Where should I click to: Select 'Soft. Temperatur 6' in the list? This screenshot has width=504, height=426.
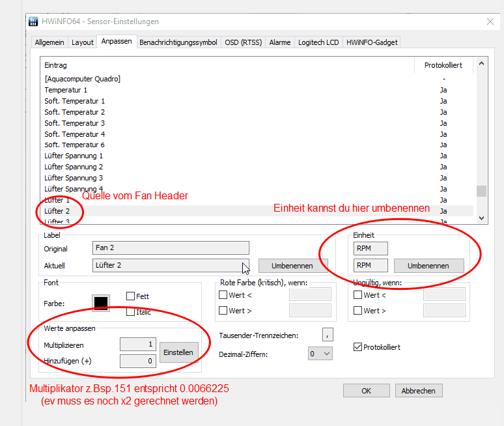coord(259,145)
